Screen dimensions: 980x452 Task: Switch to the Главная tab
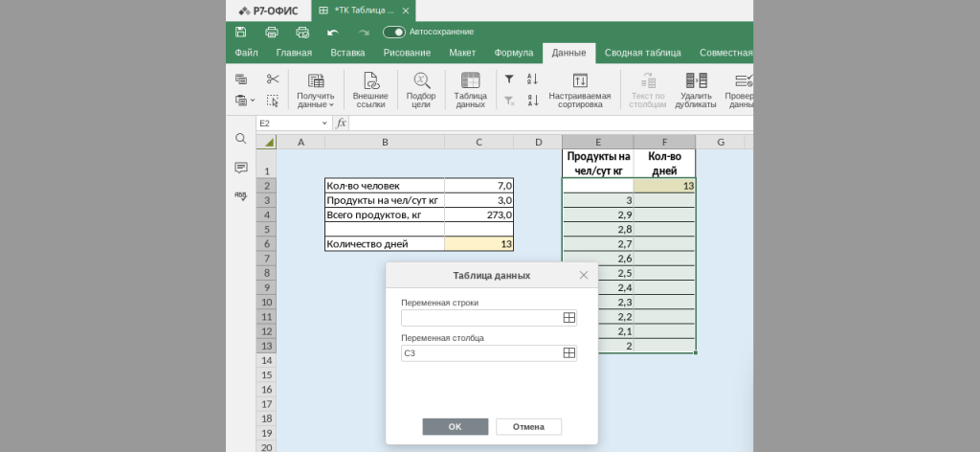(x=294, y=53)
